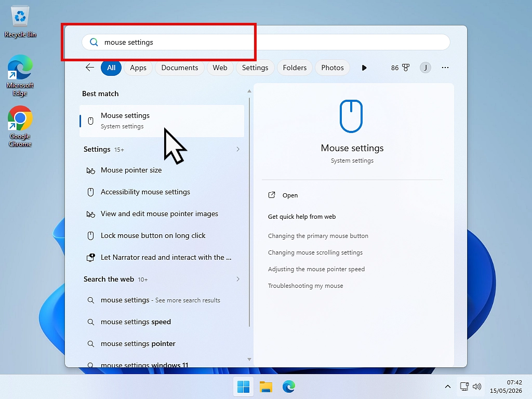The width and height of the screenshot is (532, 399).
Task: Open the J account avatar
Action: coord(425,68)
